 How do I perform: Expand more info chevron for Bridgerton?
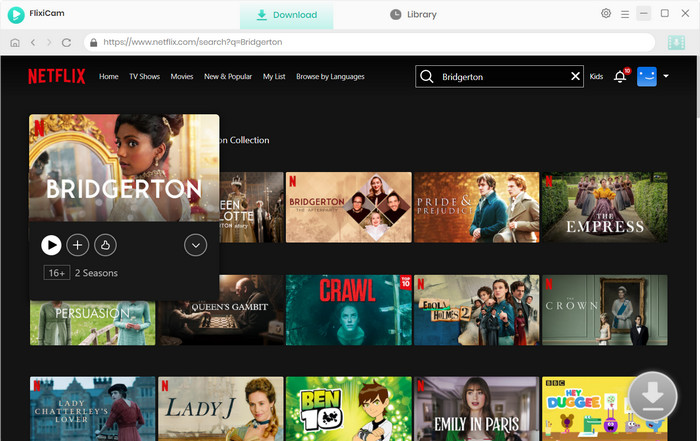point(196,245)
